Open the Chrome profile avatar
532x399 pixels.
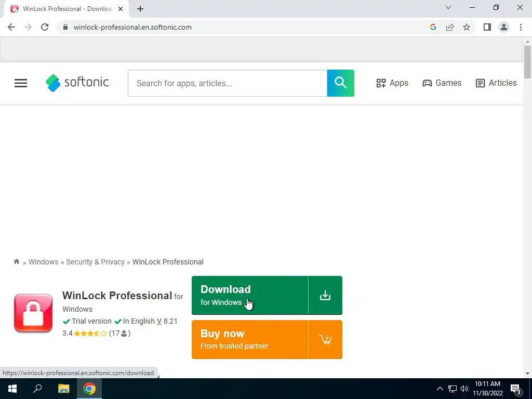[504, 27]
